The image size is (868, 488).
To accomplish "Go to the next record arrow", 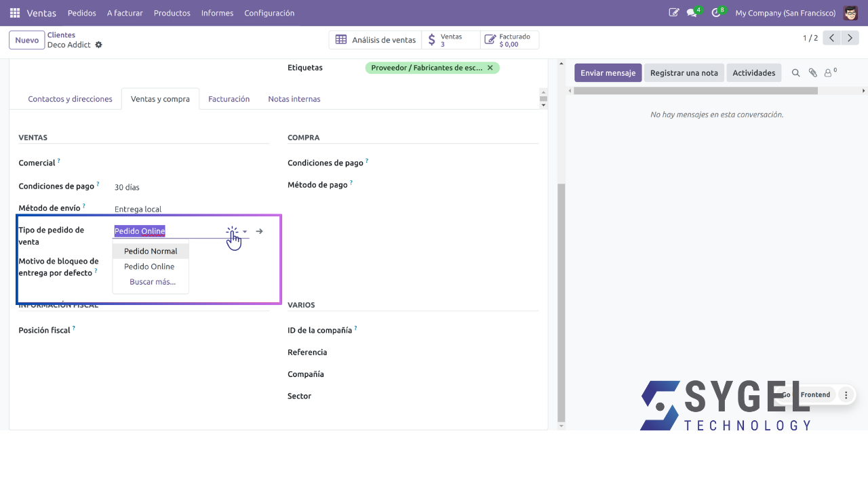I will (x=850, y=38).
